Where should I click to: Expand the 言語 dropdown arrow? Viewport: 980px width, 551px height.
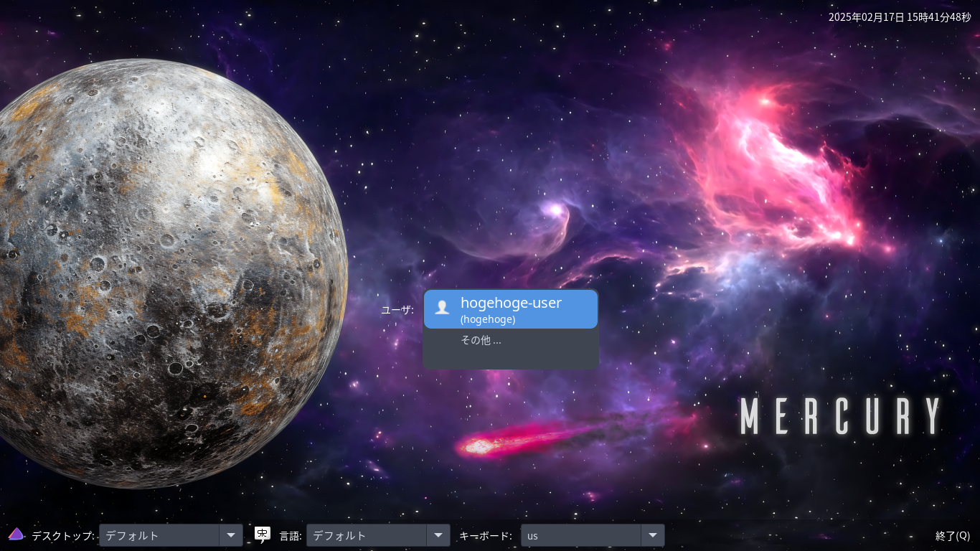(x=438, y=535)
